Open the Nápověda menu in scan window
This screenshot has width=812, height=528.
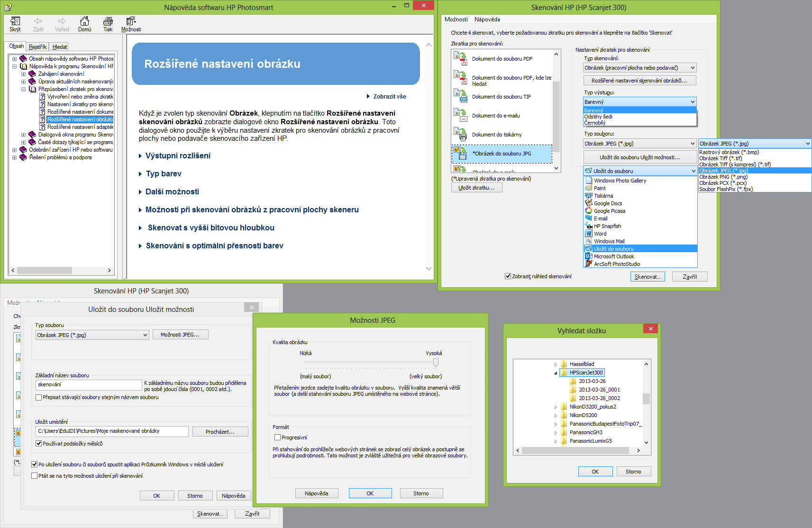point(487,19)
